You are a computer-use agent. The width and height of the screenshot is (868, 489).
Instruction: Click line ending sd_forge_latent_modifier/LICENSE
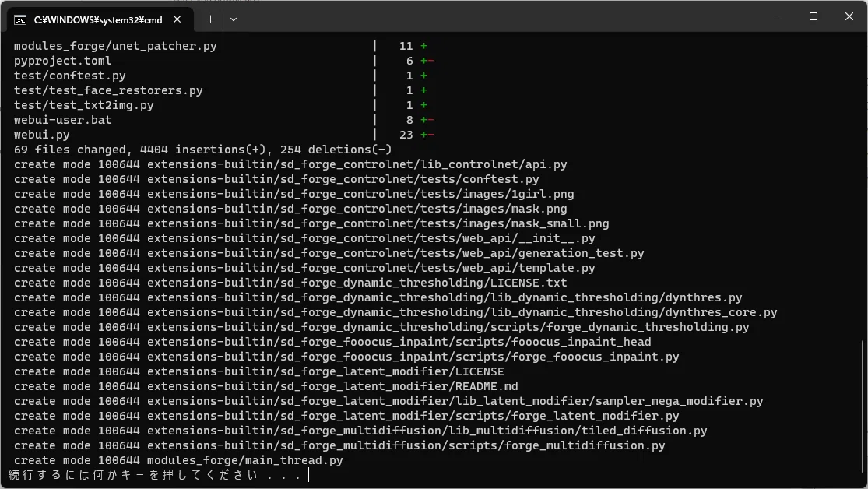(x=259, y=371)
